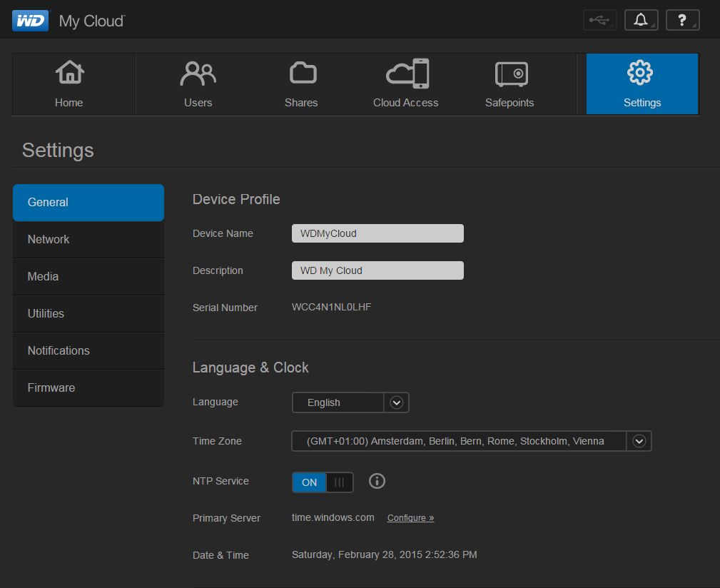Click the time.windows.com server text
The width and height of the screenshot is (720, 588).
[333, 517]
